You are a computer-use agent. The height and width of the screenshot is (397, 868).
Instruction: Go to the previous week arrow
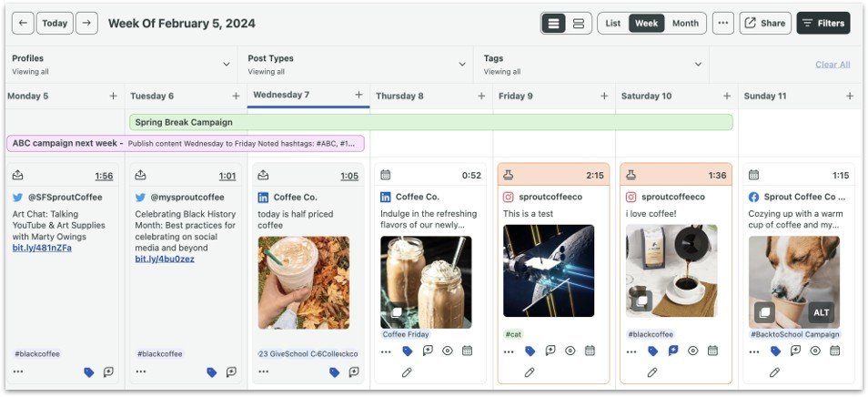tap(24, 24)
